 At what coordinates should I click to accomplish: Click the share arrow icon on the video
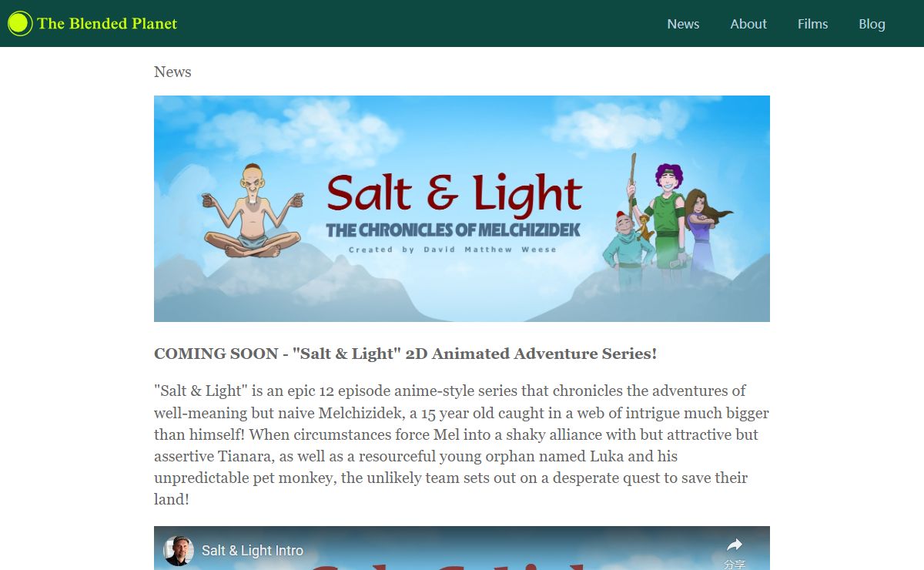[735, 545]
